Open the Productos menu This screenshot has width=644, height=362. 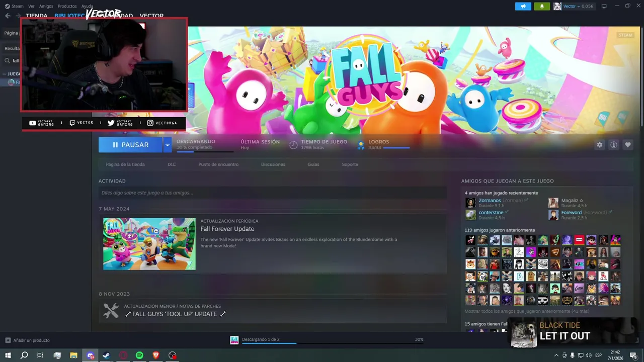pyautogui.click(x=67, y=6)
